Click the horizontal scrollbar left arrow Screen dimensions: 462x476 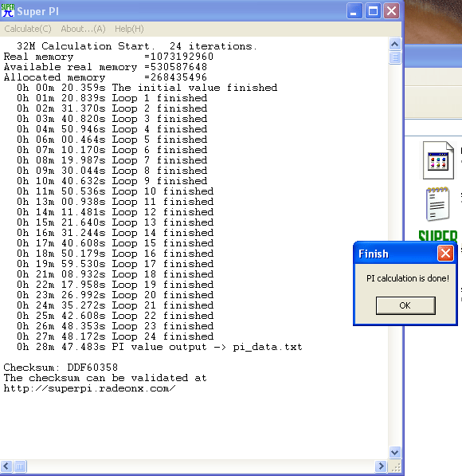(6, 466)
